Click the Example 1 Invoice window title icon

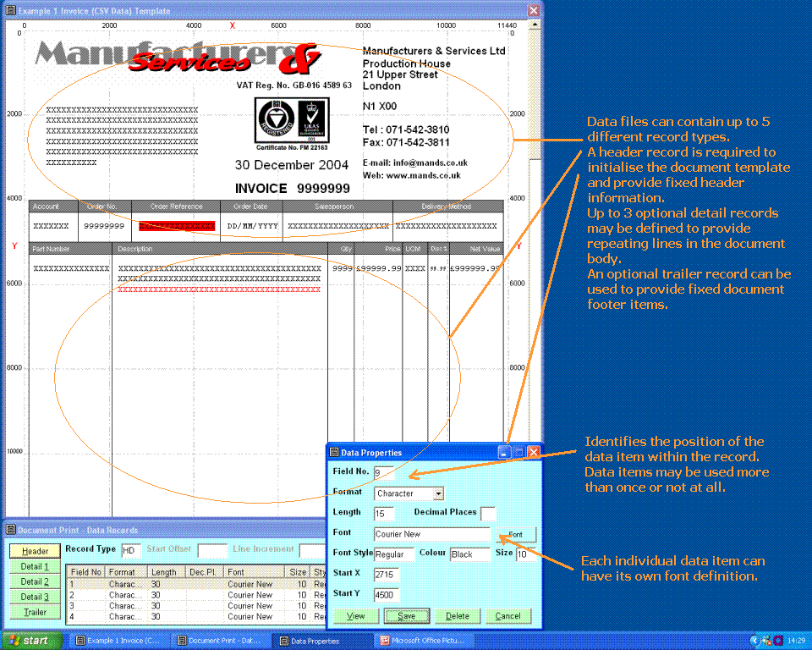(11, 11)
